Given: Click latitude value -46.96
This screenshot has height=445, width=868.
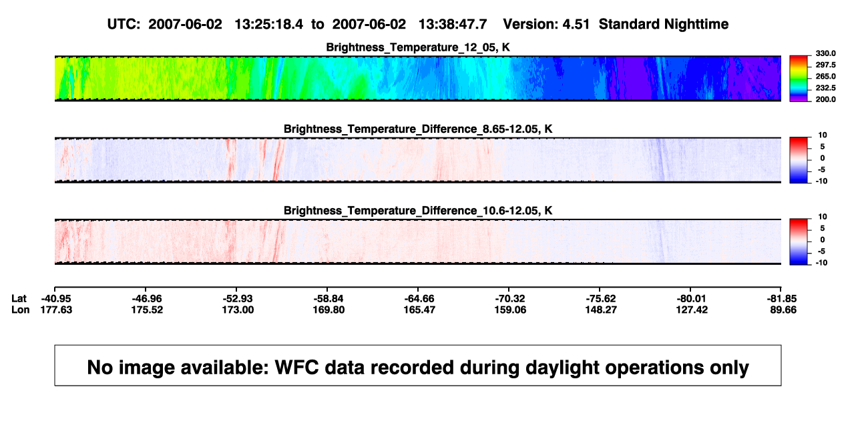Looking at the screenshot, I should coord(146,298).
